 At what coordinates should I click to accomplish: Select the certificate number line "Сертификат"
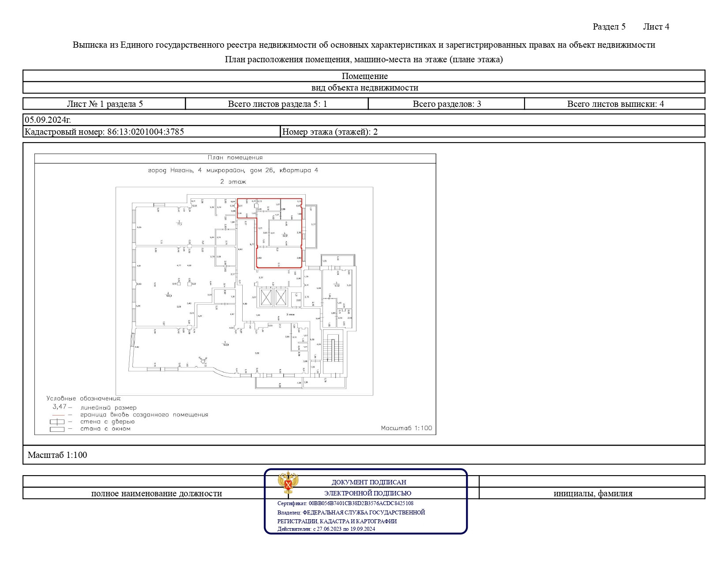[x=345, y=503]
